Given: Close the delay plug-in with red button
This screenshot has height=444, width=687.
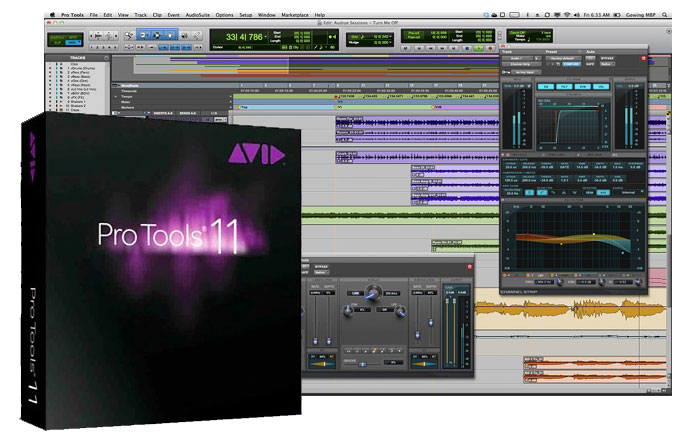Looking at the screenshot, I should pos(470,266).
